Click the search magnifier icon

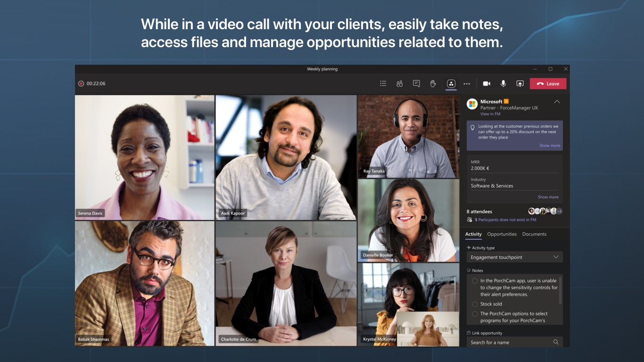tap(556, 342)
